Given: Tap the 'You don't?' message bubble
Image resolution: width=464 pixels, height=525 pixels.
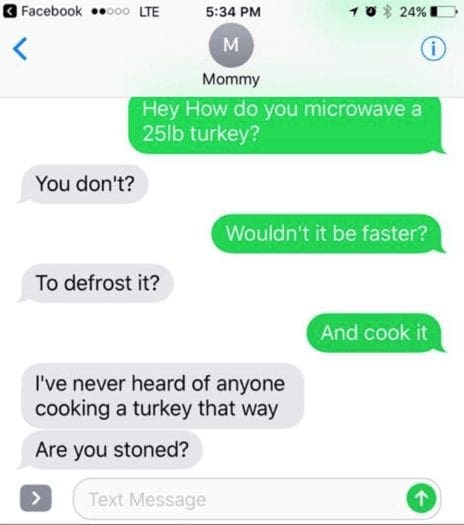Looking at the screenshot, I should (x=84, y=184).
